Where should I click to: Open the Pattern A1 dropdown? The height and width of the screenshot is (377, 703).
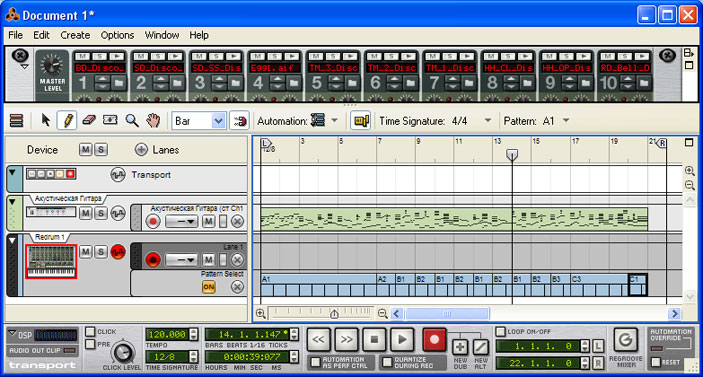click(566, 120)
